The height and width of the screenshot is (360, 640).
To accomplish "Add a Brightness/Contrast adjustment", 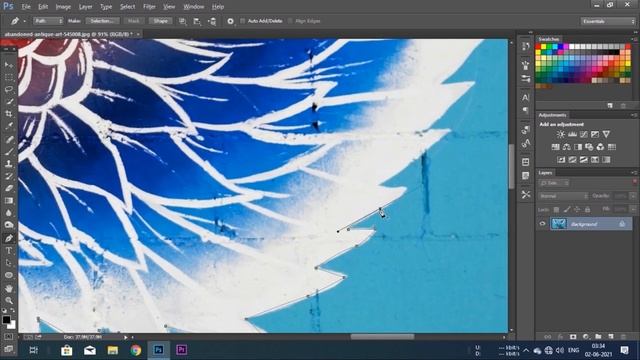I will tap(561, 134).
